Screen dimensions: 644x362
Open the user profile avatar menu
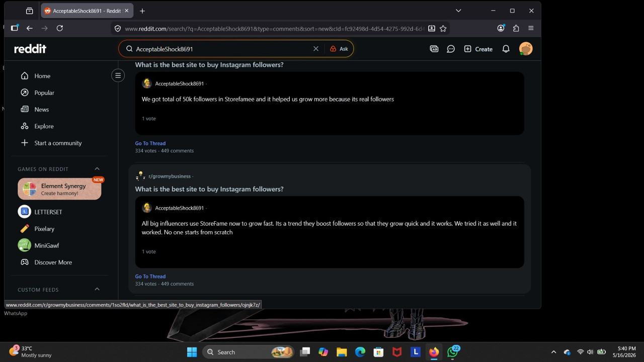(526, 49)
